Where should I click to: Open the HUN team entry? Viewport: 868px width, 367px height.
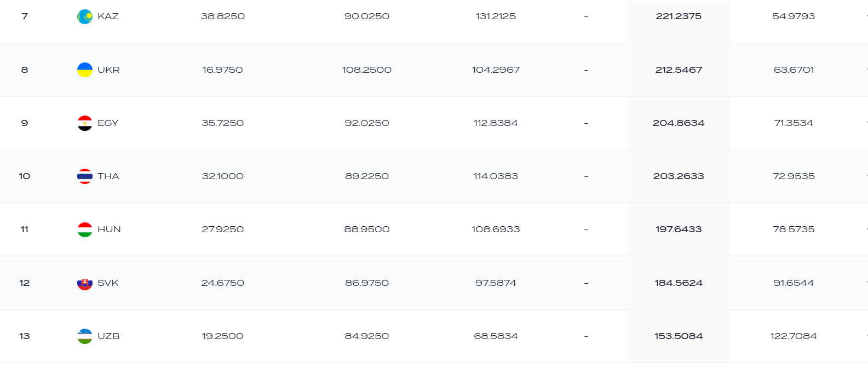click(109, 230)
